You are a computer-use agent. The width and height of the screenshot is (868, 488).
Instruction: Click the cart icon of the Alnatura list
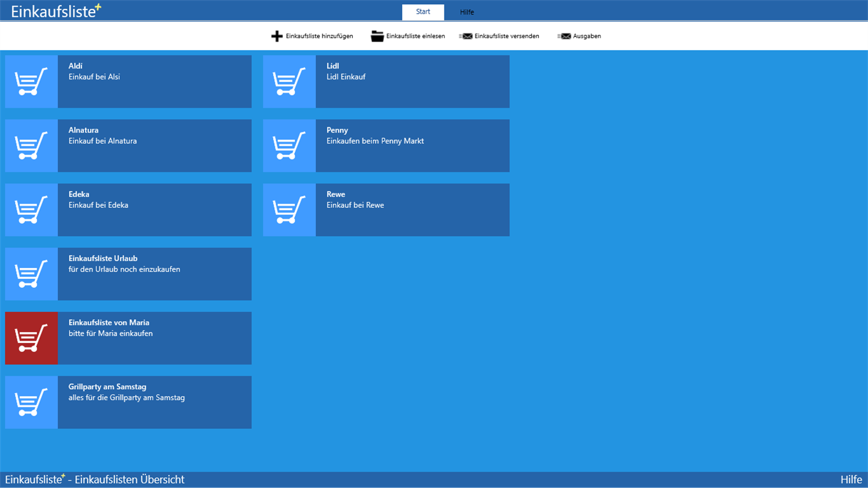(x=31, y=146)
